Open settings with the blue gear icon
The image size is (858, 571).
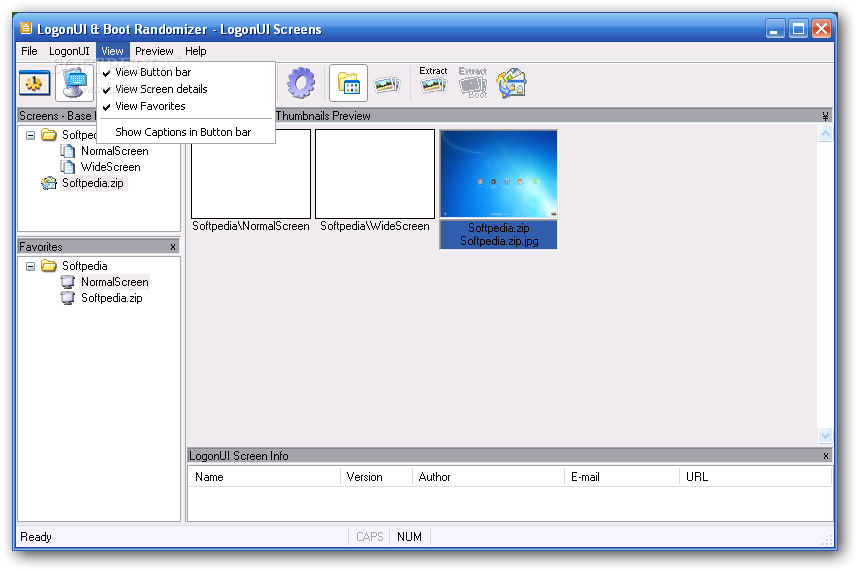point(300,83)
